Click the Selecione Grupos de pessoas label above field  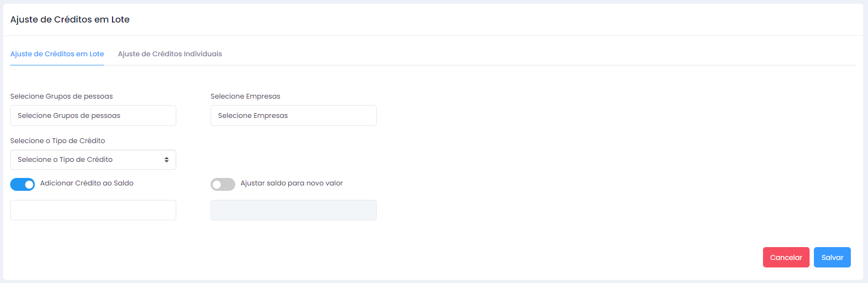(62, 96)
